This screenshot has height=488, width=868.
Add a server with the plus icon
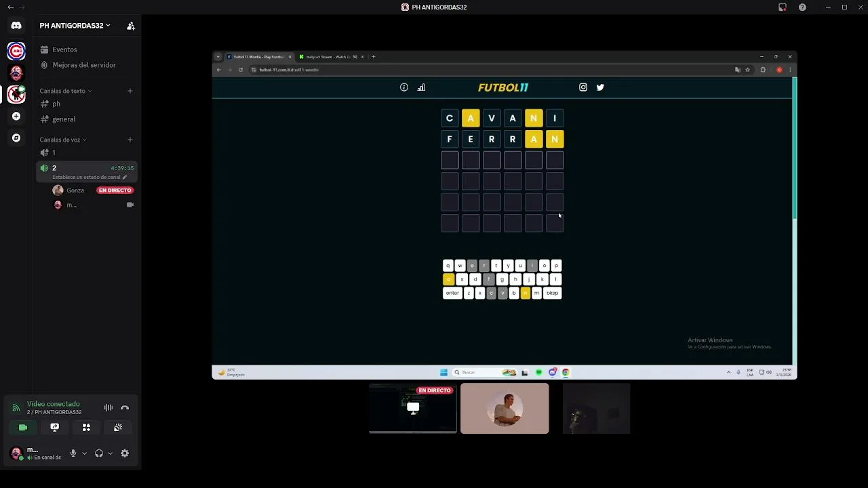pos(16,116)
